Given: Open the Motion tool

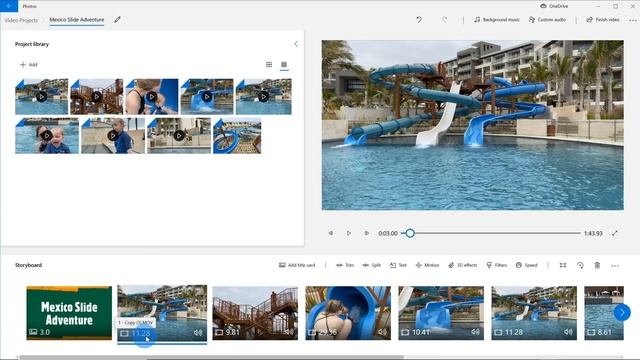Looking at the screenshot, I should coord(427,265).
